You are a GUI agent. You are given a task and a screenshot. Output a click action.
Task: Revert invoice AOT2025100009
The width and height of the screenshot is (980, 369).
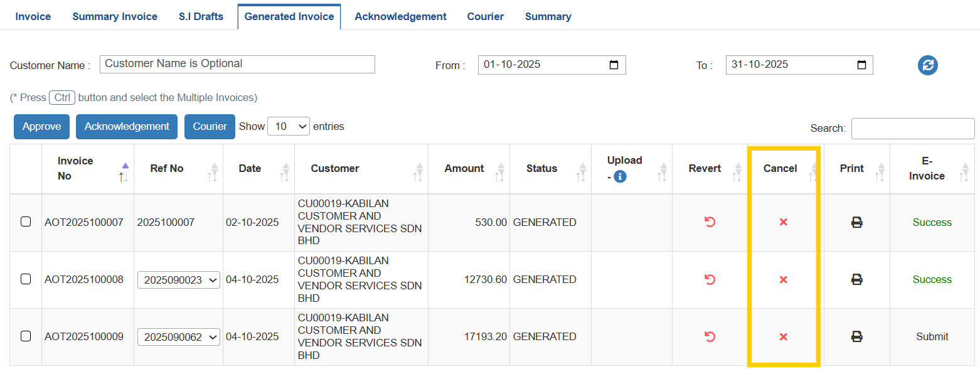(710, 336)
